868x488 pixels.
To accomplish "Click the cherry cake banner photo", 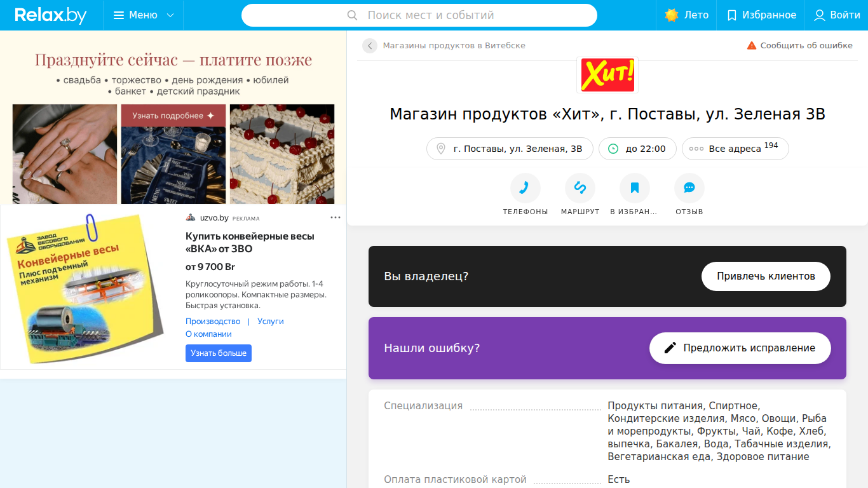I will tap(282, 154).
